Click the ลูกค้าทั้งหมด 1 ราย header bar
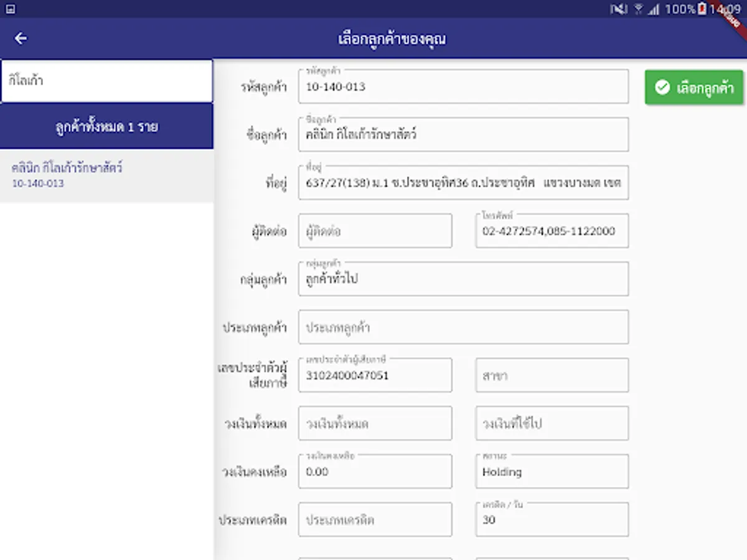 [106, 126]
